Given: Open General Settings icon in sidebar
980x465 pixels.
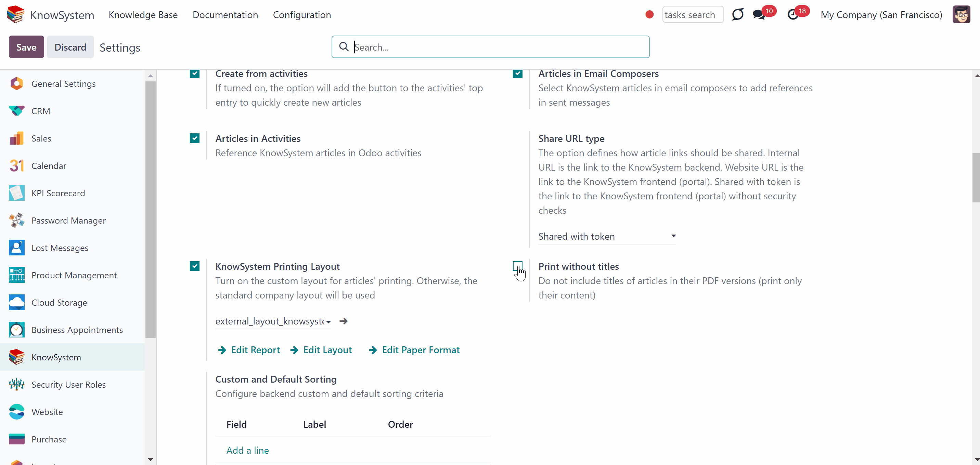Looking at the screenshot, I should tap(17, 84).
